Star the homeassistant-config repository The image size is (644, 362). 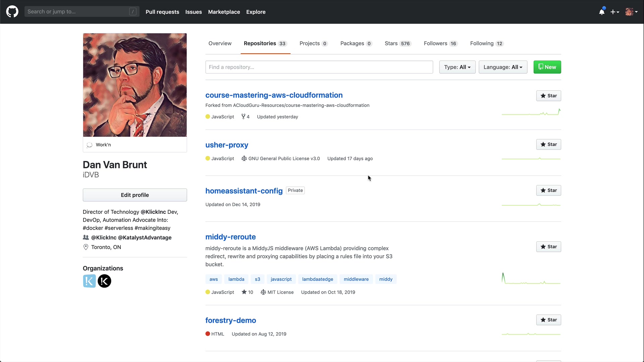(548, 190)
